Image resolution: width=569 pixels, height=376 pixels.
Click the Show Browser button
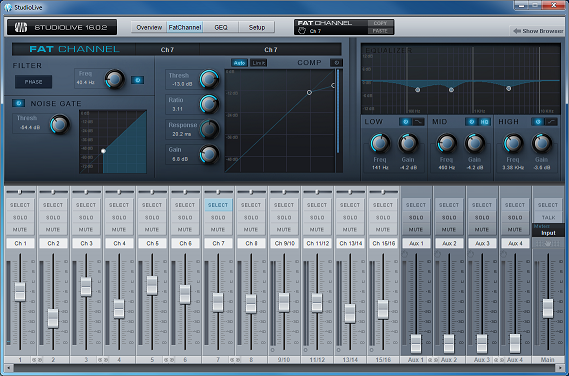[539, 31]
